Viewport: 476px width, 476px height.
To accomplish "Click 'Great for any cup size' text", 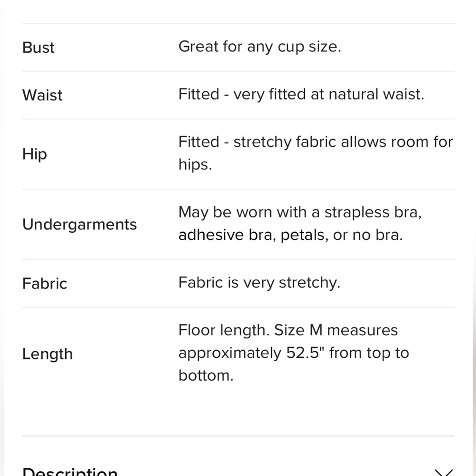I will tap(260, 47).
